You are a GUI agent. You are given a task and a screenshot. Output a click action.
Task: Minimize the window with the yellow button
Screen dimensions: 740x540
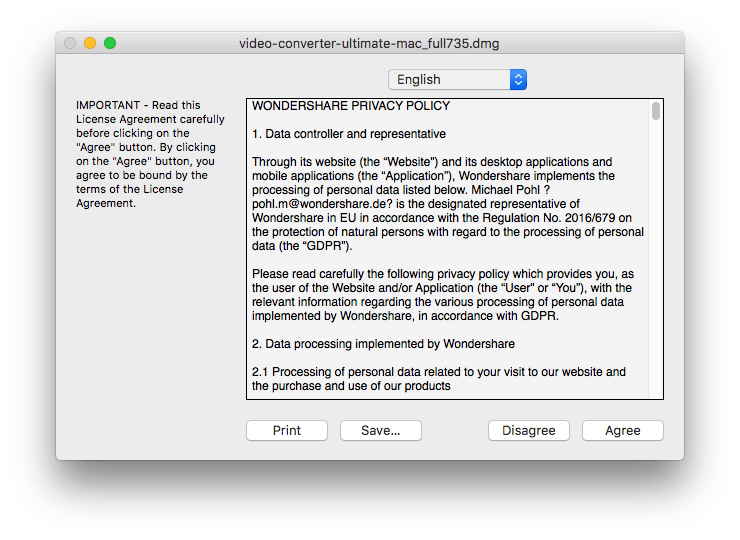pos(90,43)
